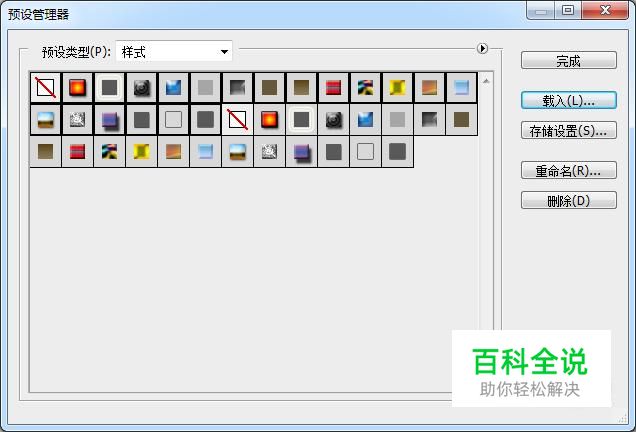The width and height of the screenshot is (636, 432).
Task: Click the scrollbar up arrow of style list
Action: 486,82
